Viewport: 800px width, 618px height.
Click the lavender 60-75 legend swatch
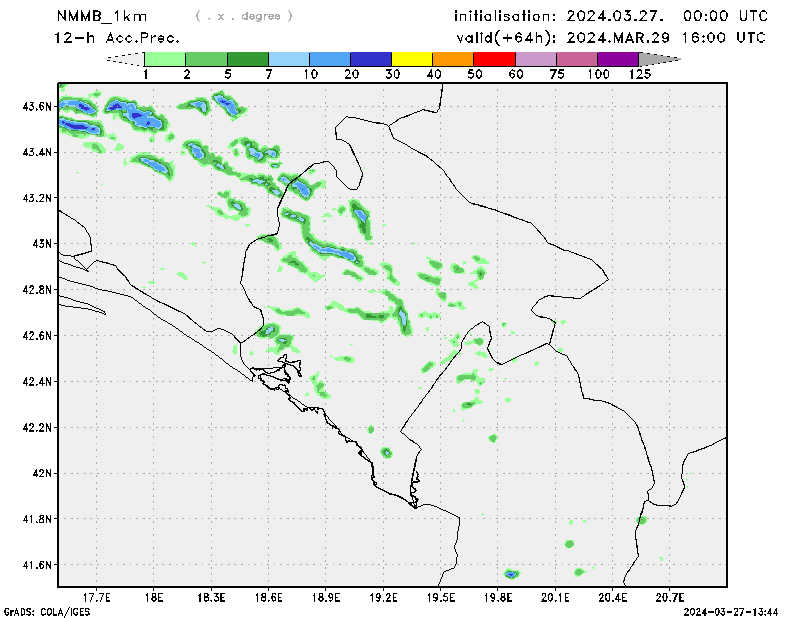tap(536, 59)
